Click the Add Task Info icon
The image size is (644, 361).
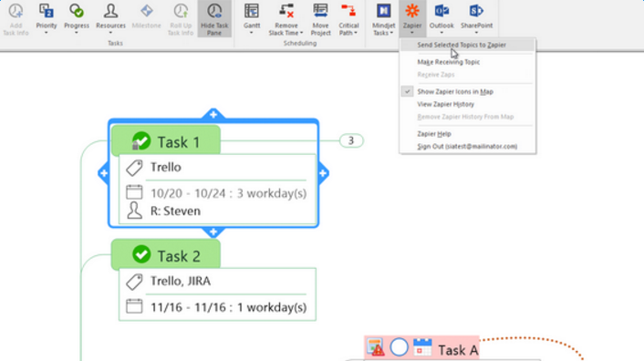16,11
